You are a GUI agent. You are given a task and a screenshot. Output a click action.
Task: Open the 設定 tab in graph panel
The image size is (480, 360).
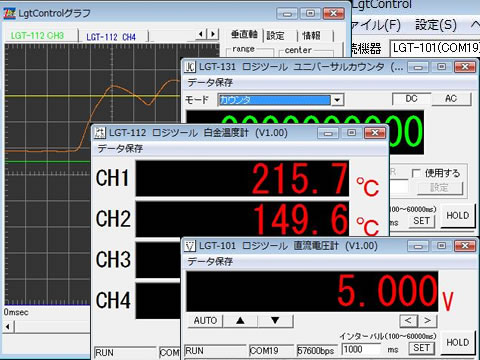275,35
